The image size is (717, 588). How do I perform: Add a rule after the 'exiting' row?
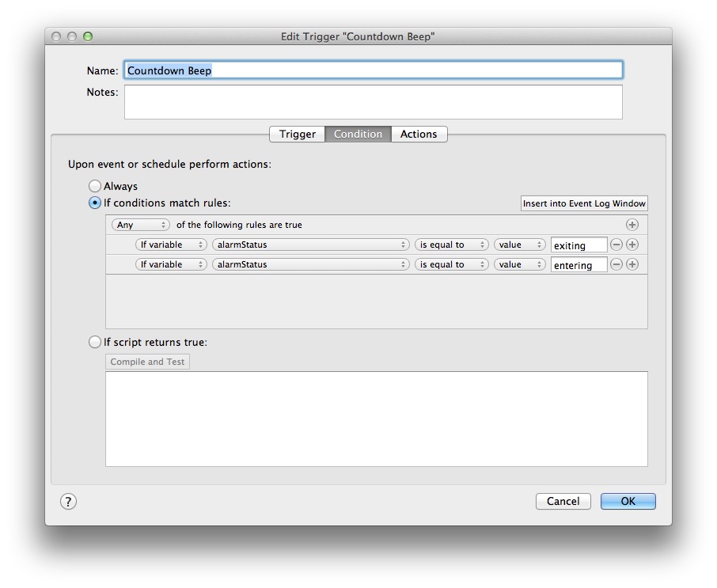point(632,245)
